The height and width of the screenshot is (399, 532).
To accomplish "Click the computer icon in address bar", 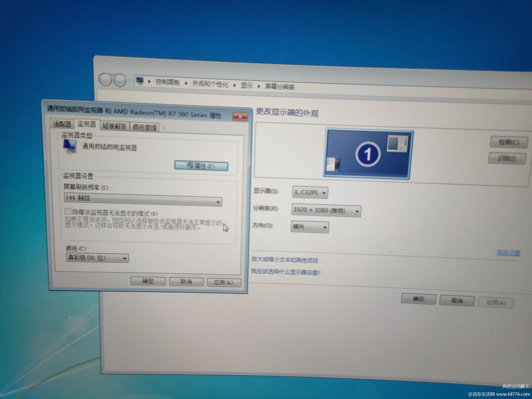I will pyautogui.click(x=140, y=81).
